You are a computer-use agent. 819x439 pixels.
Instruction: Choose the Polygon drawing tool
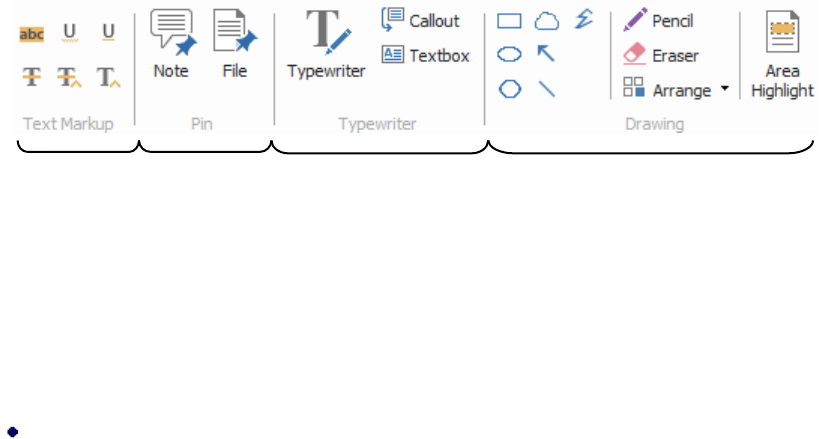tap(510, 89)
